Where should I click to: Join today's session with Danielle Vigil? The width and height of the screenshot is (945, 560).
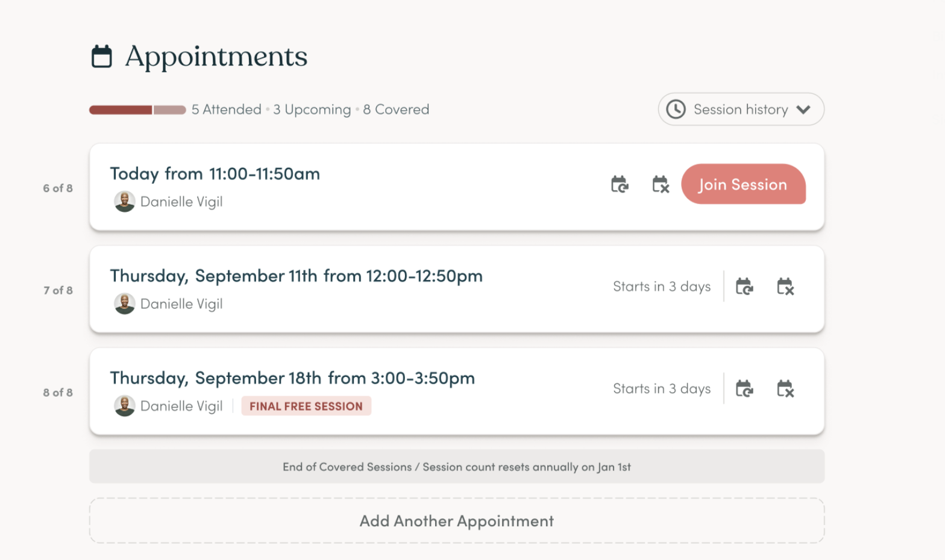pos(743,184)
